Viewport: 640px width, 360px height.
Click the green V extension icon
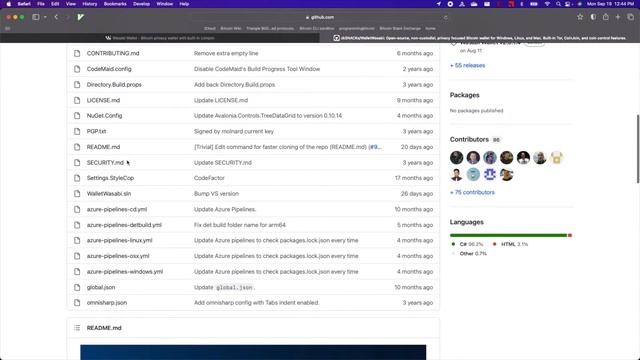(x=80, y=17)
